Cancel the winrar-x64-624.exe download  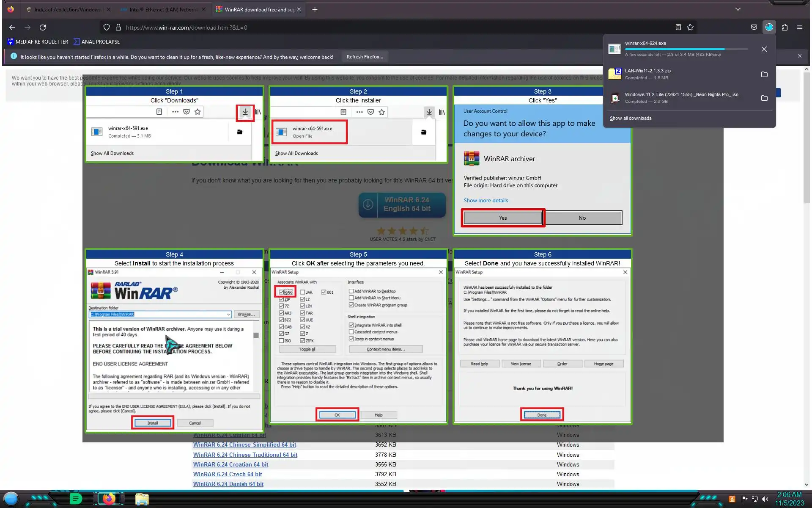click(764, 49)
